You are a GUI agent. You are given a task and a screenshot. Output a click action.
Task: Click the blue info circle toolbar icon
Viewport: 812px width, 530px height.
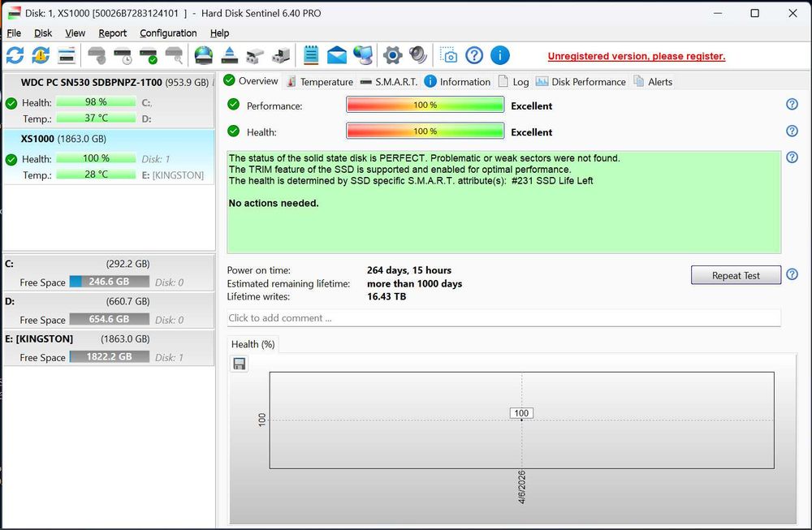[x=499, y=55]
